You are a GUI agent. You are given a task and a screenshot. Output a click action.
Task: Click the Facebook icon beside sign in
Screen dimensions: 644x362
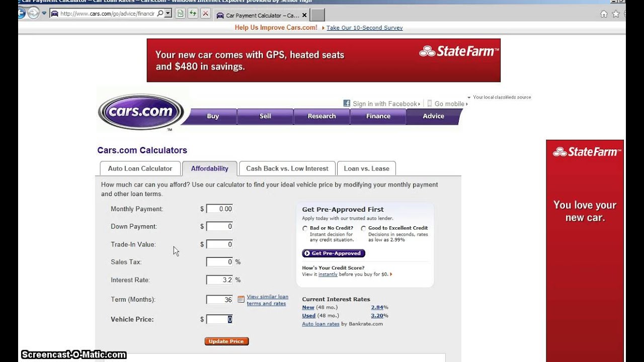(x=347, y=103)
